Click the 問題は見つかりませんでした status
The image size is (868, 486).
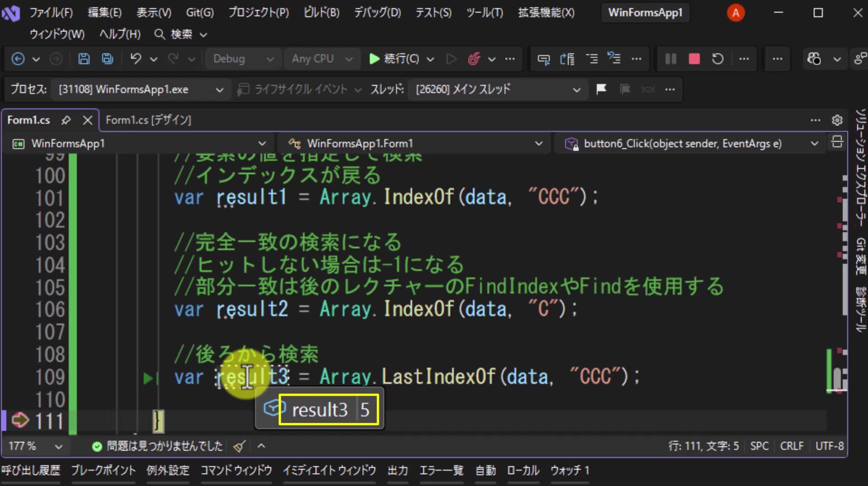tap(157, 446)
